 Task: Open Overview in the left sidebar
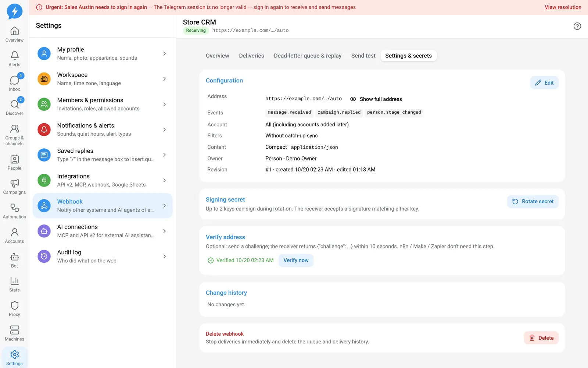pos(14,35)
